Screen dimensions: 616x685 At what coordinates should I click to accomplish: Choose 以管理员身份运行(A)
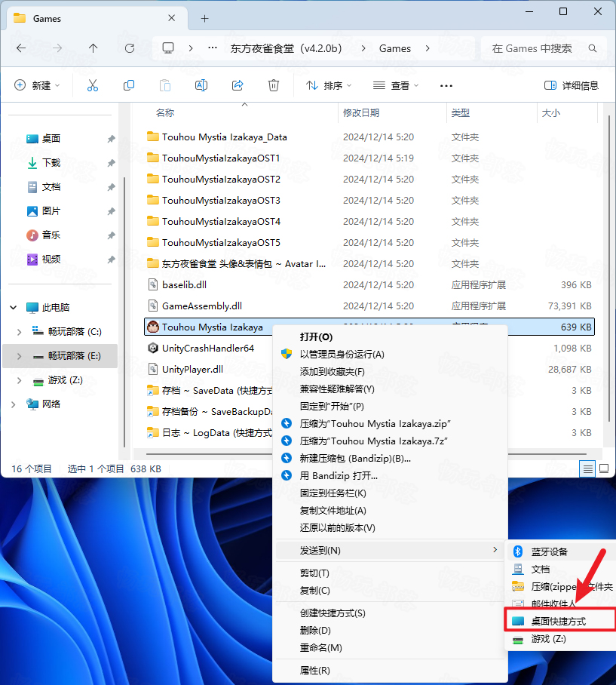390,354
